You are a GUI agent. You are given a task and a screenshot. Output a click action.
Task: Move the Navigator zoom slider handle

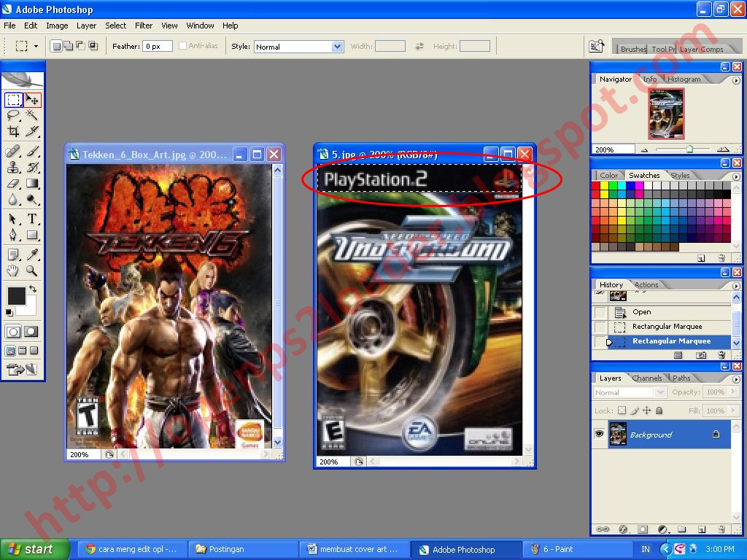point(689,149)
